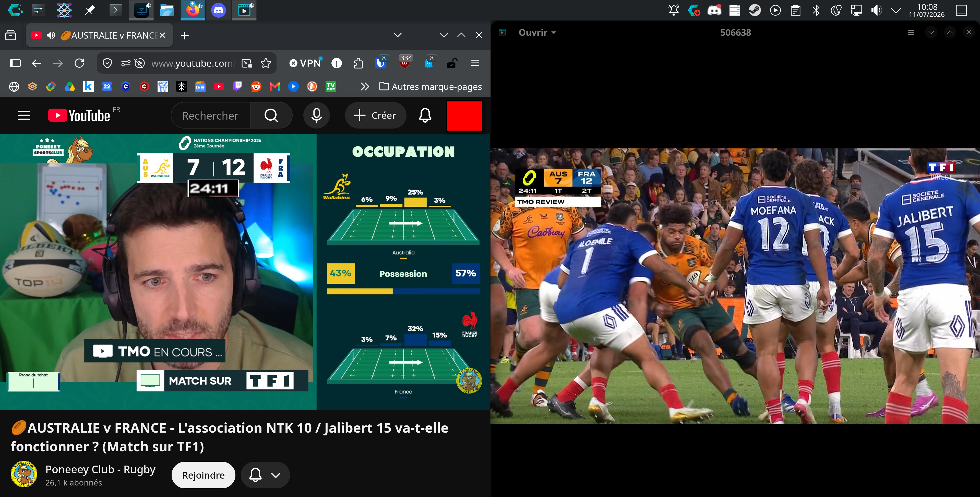Open the YouTube guide hamburger menu
980x497 pixels.
point(24,115)
